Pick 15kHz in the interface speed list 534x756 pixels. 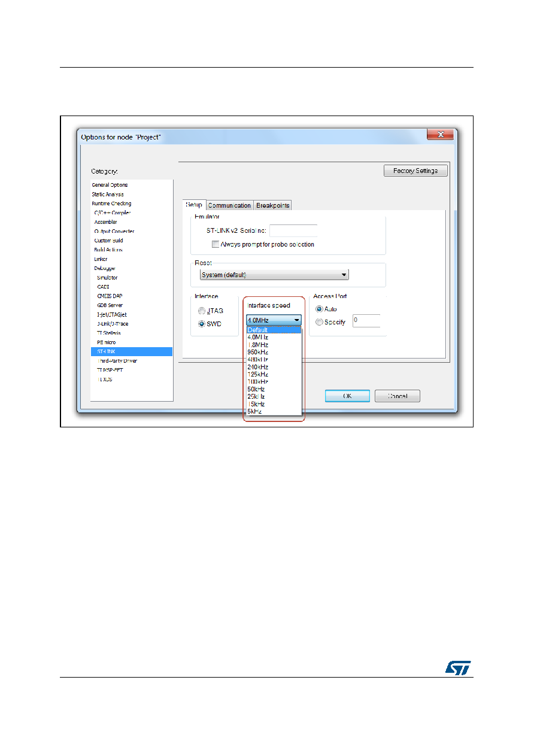pyautogui.click(x=274, y=404)
